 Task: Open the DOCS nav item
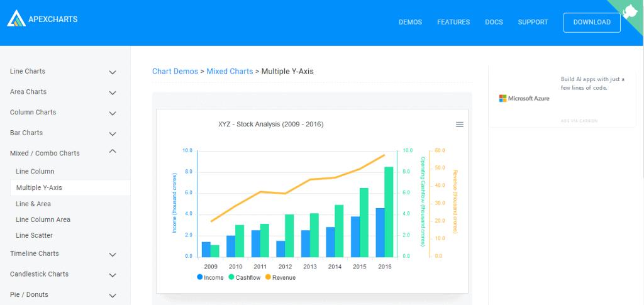pos(494,22)
